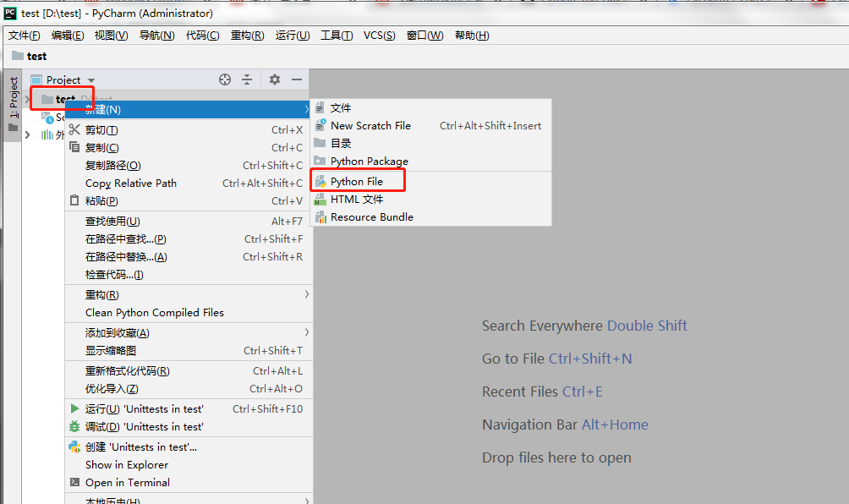Screen dimensions: 849x504
Task: Click the debug bug icon for Unittests
Action: pyautogui.click(x=74, y=426)
